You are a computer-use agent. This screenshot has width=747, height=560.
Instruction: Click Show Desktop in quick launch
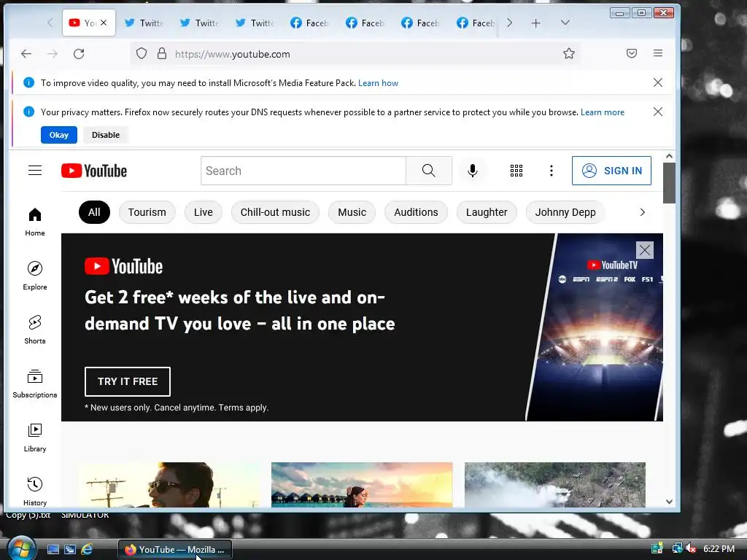point(53,549)
